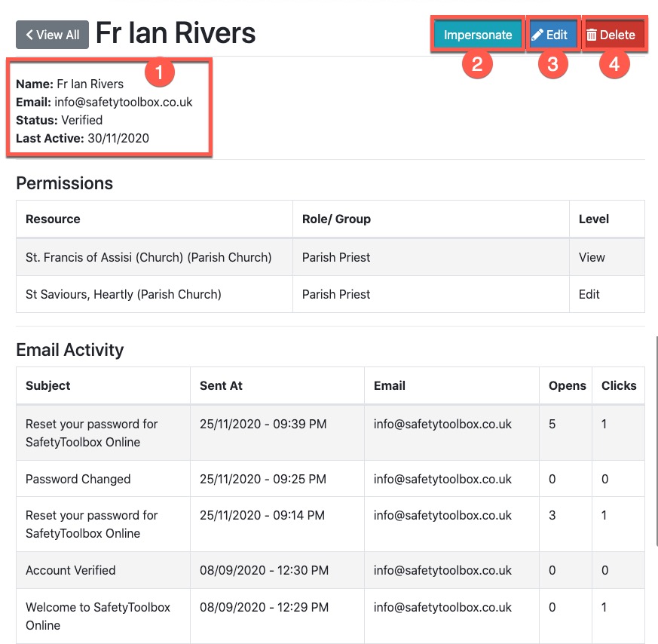This screenshot has width=658, height=644.
Task: Click the Opens column header
Action: tap(567, 385)
